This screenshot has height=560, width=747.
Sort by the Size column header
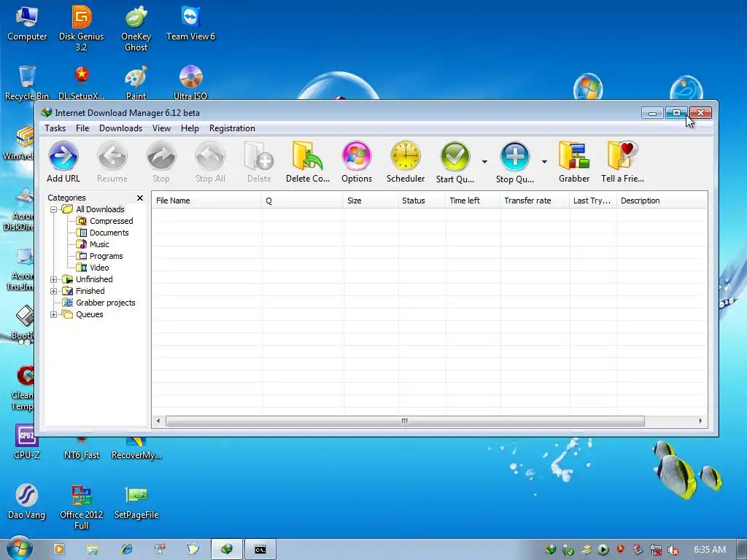[370, 201]
